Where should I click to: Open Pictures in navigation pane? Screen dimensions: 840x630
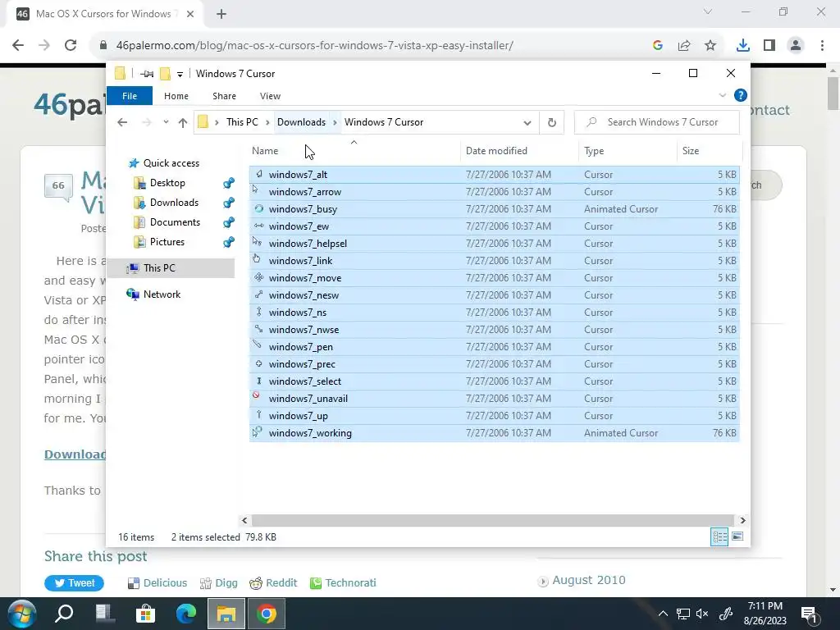[167, 242]
